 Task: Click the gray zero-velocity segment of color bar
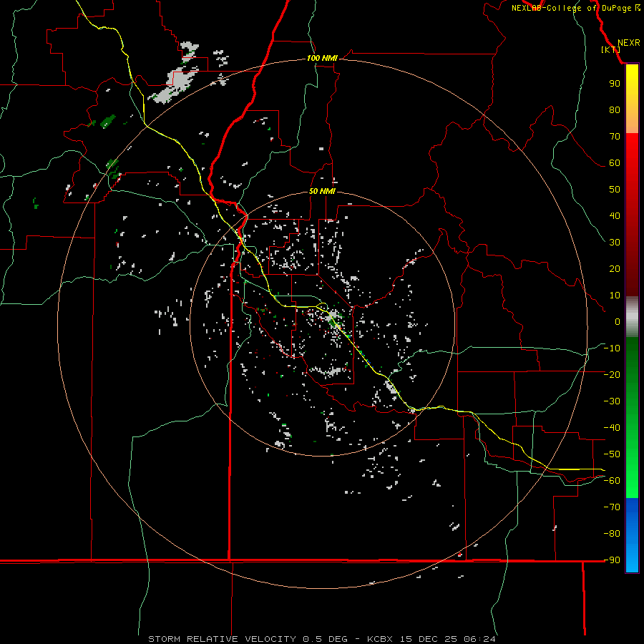632,317
